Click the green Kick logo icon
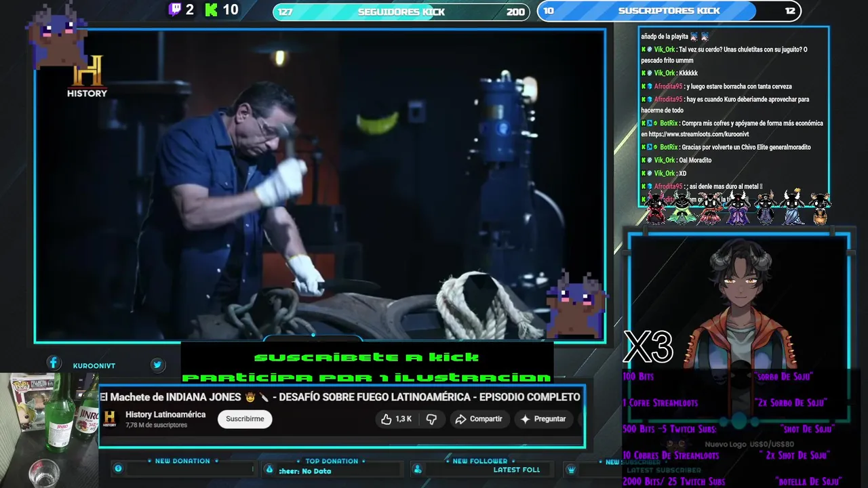 [211, 9]
